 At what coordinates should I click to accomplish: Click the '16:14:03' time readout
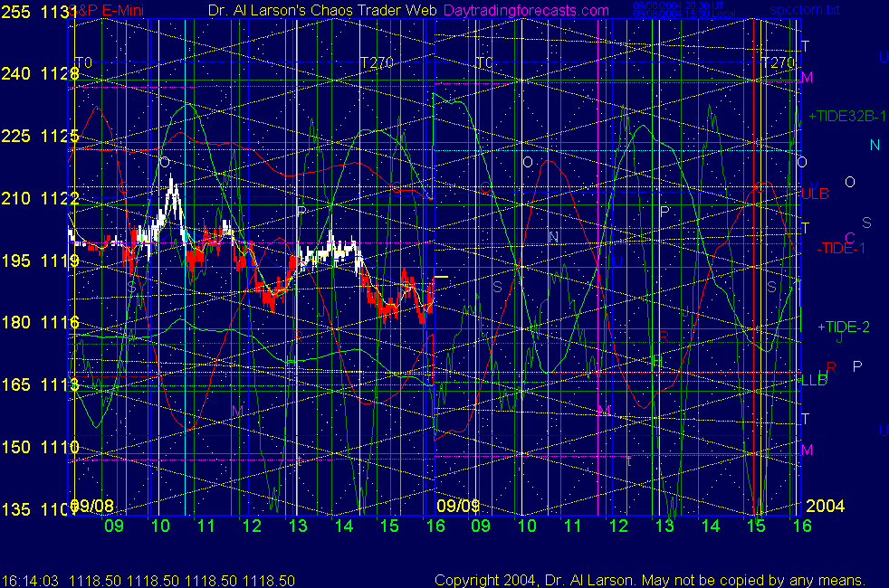(30, 581)
